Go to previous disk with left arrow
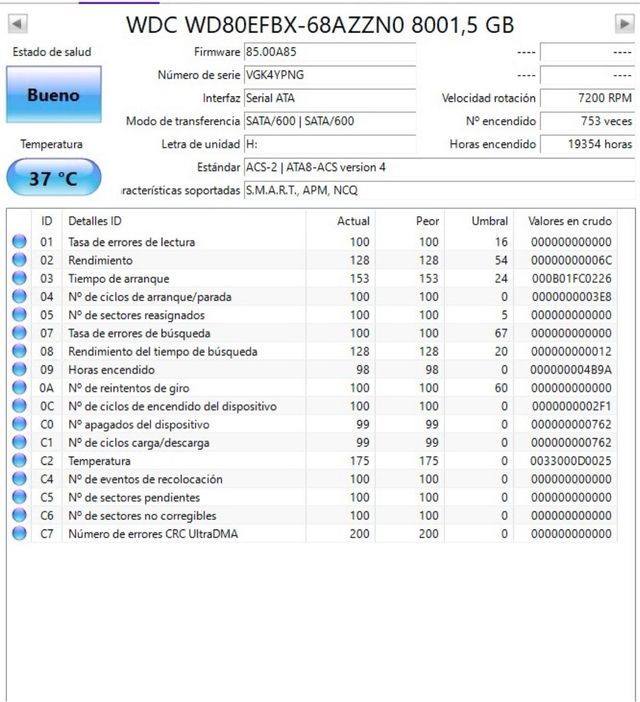The image size is (640, 702). click(x=17, y=24)
